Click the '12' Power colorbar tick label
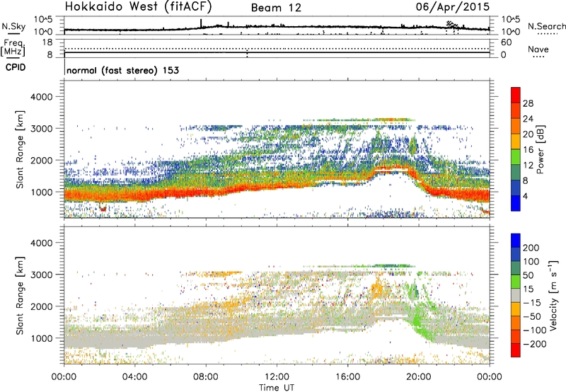The image size is (566, 392). coord(528,166)
